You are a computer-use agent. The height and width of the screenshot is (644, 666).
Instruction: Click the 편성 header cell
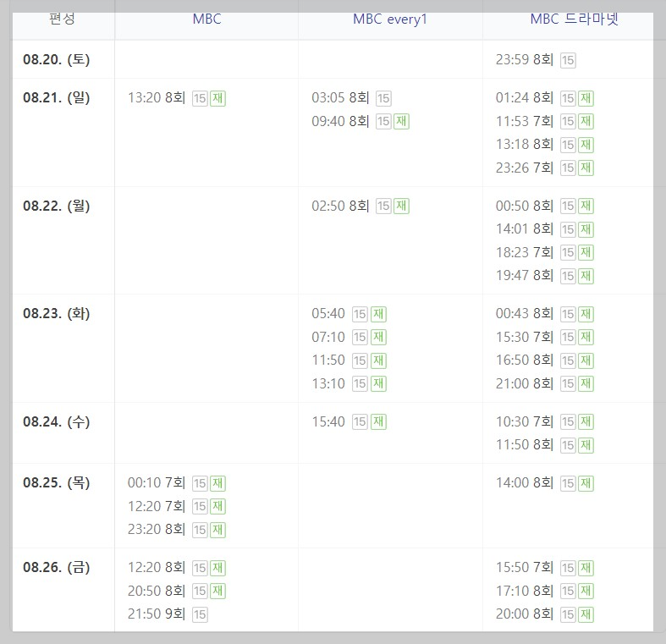coord(63,19)
